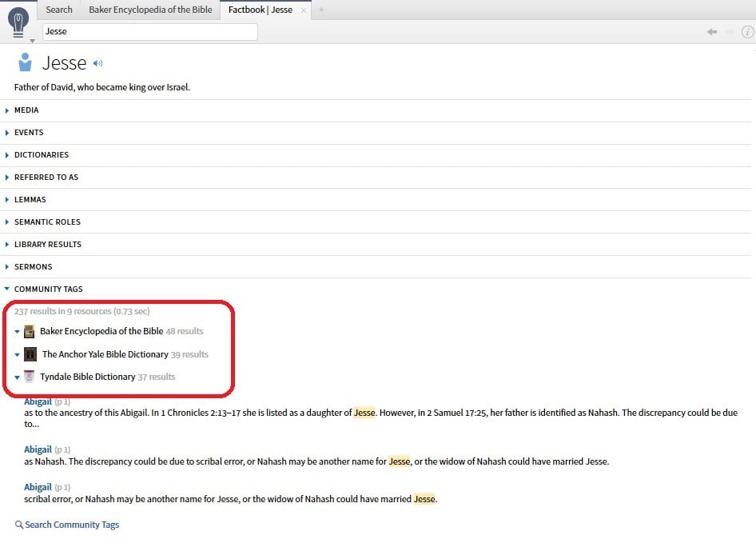
Task: Collapse The Anchor Yale Bible Dictionary results
Action: click(x=17, y=355)
